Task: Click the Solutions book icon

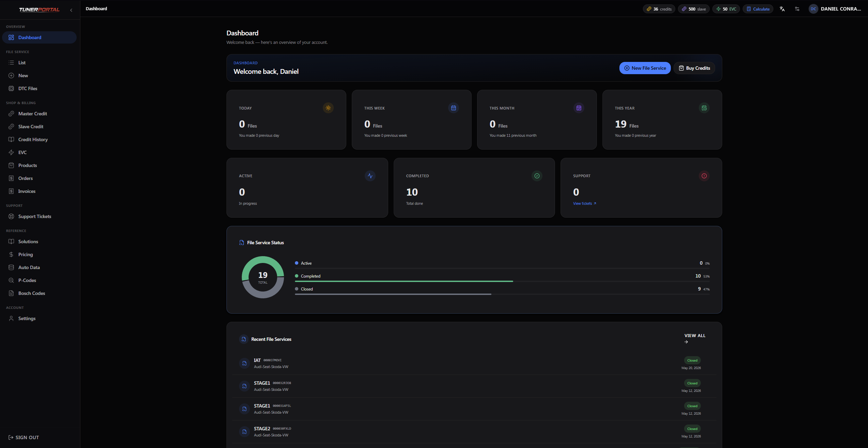Action: (x=11, y=242)
